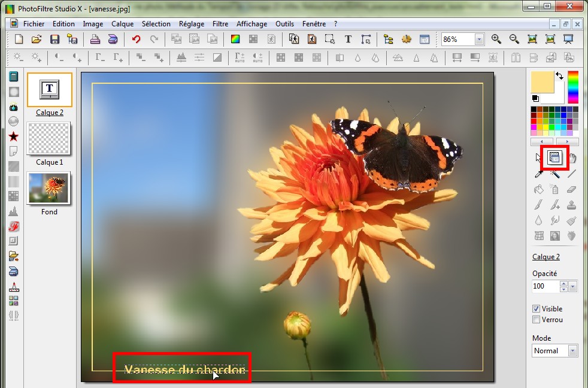The width and height of the screenshot is (588, 388).
Task: Select the blur drop tool
Action: (538, 220)
